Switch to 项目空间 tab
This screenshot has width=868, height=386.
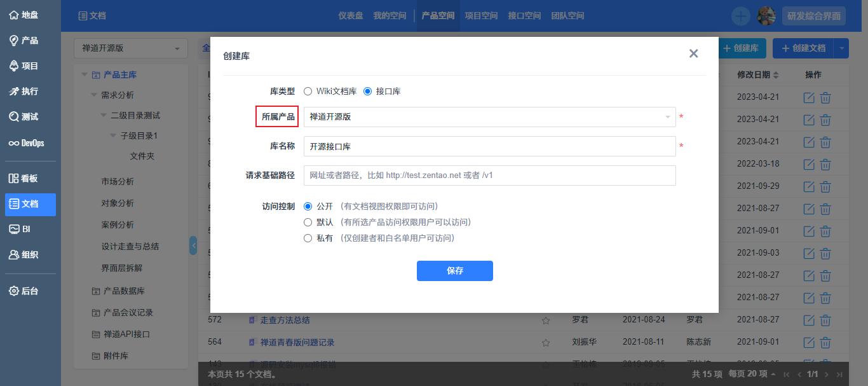[481, 16]
